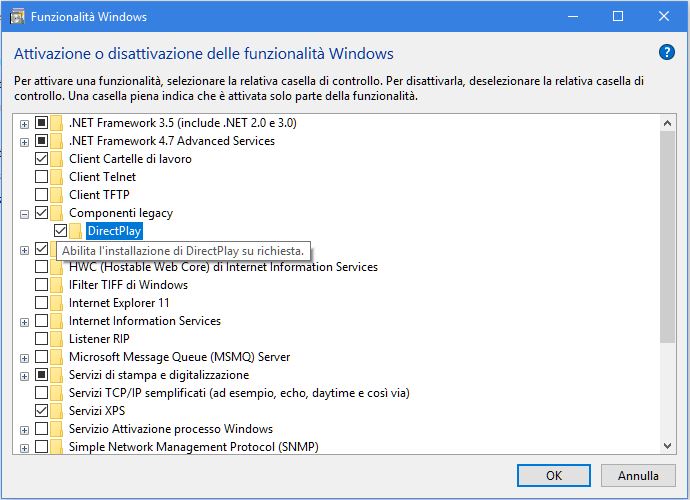Expand the .NET Framework 3.5 node
The image size is (690, 500).
pos(24,123)
